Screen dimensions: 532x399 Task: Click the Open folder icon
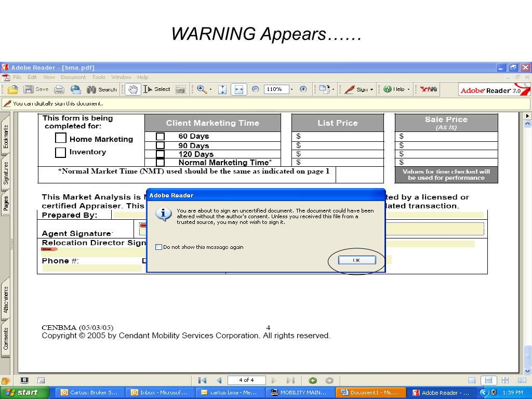click(13, 89)
